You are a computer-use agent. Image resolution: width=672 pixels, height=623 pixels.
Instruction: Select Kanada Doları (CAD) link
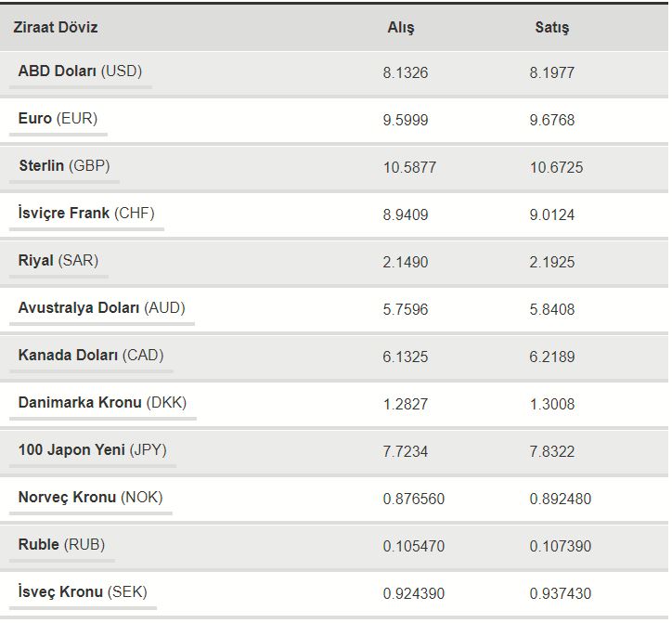click(x=91, y=356)
